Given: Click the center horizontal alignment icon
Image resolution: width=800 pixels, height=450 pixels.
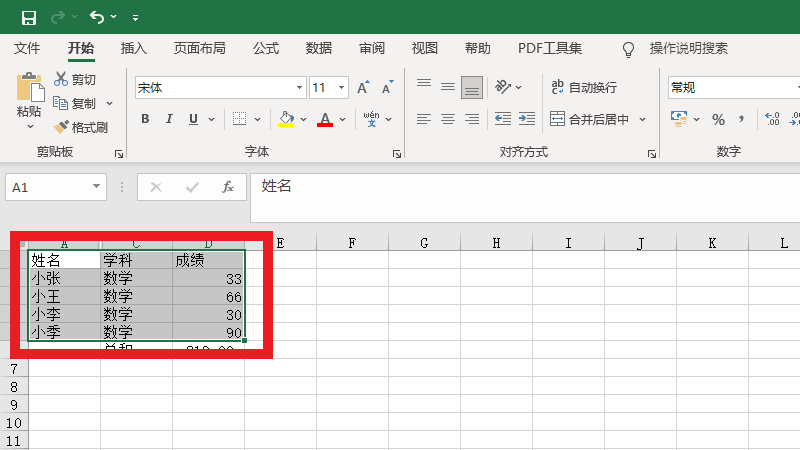Looking at the screenshot, I should (x=447, y=119).
